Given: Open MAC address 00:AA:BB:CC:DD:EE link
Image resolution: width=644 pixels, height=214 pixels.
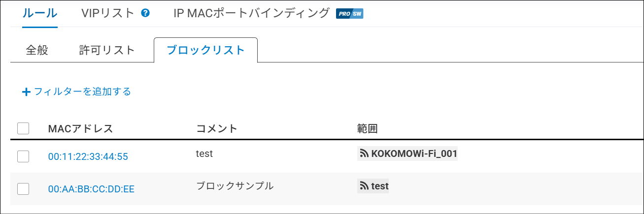Looking at the screenshot, I should 91,188.
